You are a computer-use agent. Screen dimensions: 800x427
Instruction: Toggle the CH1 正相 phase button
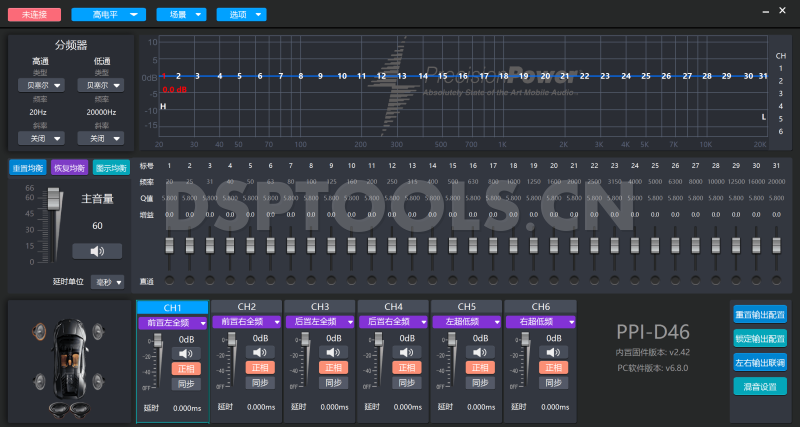pyautogui.click(x=185, y=368)
